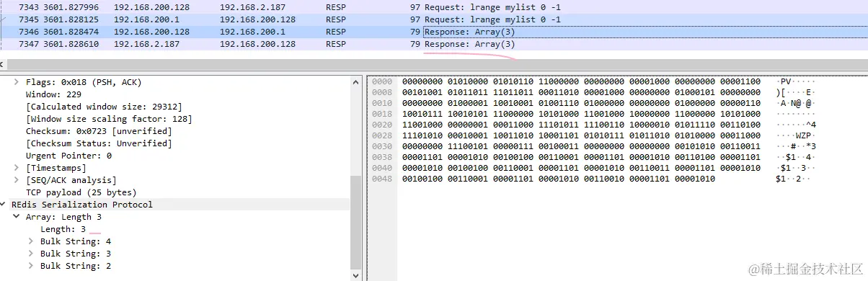Expand the Bulk String: 2 node
The image size is (868, 281).
31,266
